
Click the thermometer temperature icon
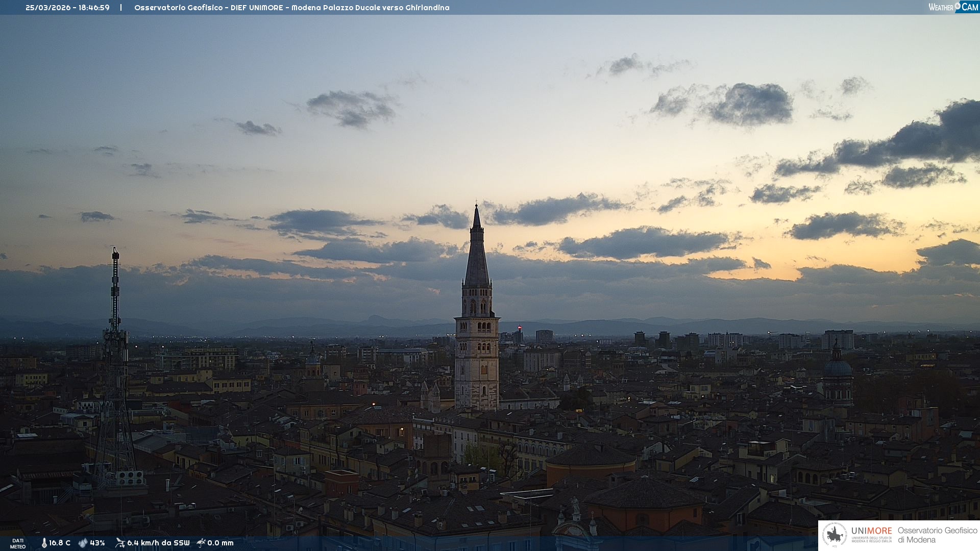[x=44, y=543]
